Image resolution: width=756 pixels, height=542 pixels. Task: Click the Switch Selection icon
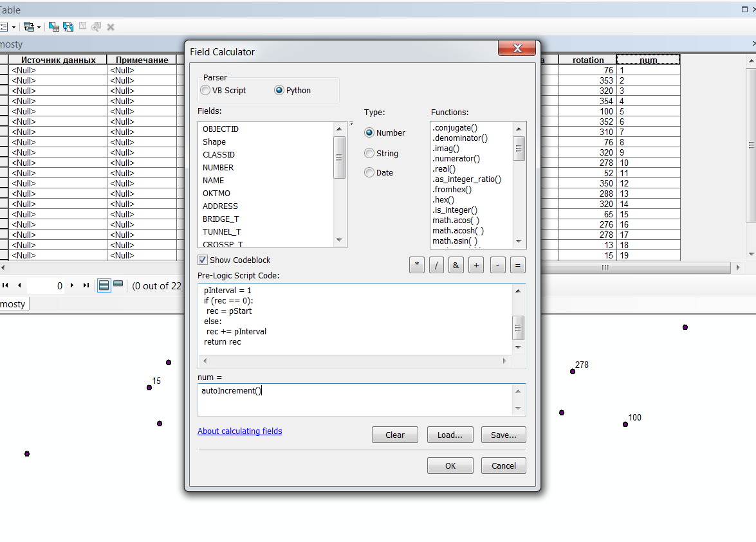tap(68, 27)
